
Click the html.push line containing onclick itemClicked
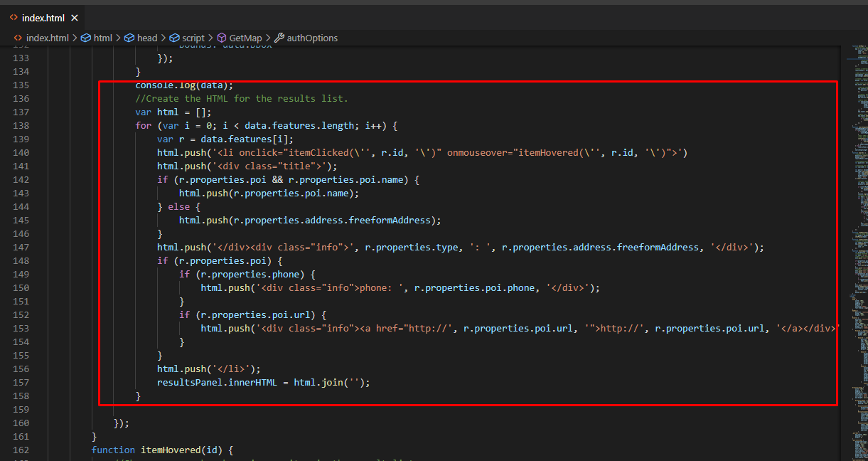click(422, 152)
